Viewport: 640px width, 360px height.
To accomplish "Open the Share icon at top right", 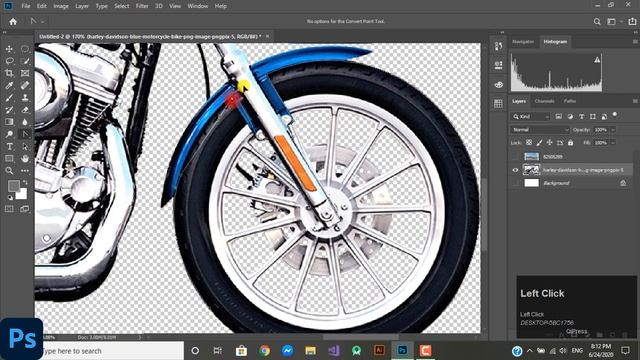I will [632, 22].
